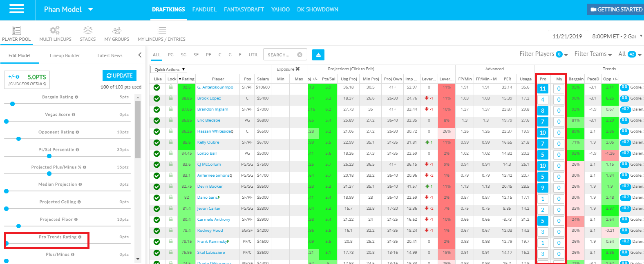Screen dimensions: 644x264
Task: Sort the table by Rating column
Action: [x=187, y=79]
